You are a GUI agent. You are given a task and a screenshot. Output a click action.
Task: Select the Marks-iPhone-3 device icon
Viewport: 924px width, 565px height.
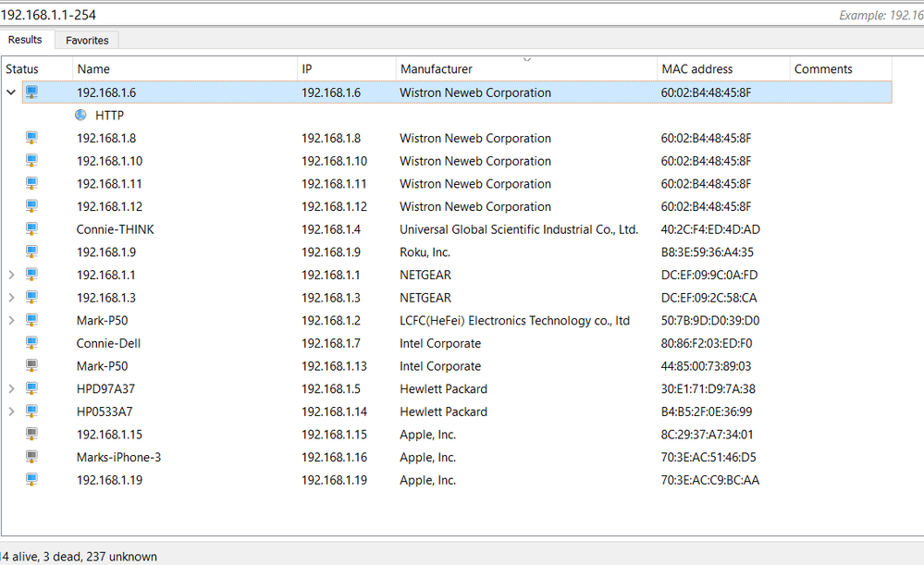31,457
